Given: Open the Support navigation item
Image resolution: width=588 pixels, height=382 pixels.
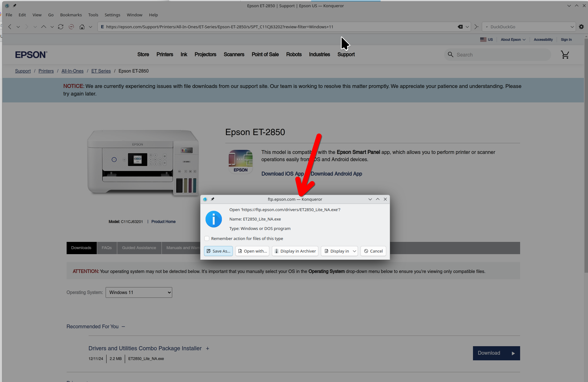Looking at the screenshot, I should (346, 54).
